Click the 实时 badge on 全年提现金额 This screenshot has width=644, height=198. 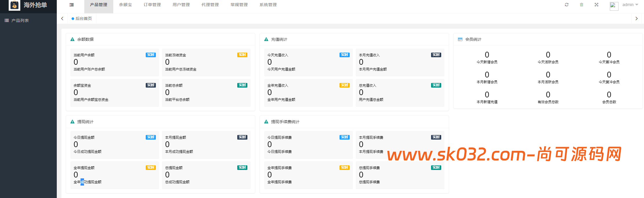pyautogui.click(x=151, y=168)
